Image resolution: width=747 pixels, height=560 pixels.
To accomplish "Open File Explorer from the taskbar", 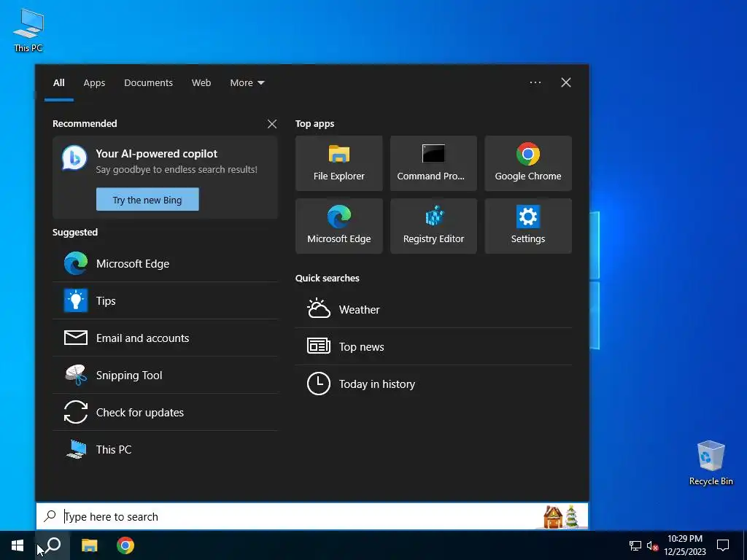I will pyautogui.click(x=89, y=545).
